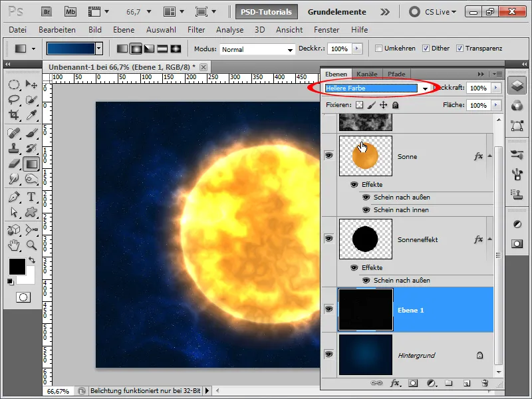
Task: Select the Elliptical Marquee tool
Action: point(13,84)
